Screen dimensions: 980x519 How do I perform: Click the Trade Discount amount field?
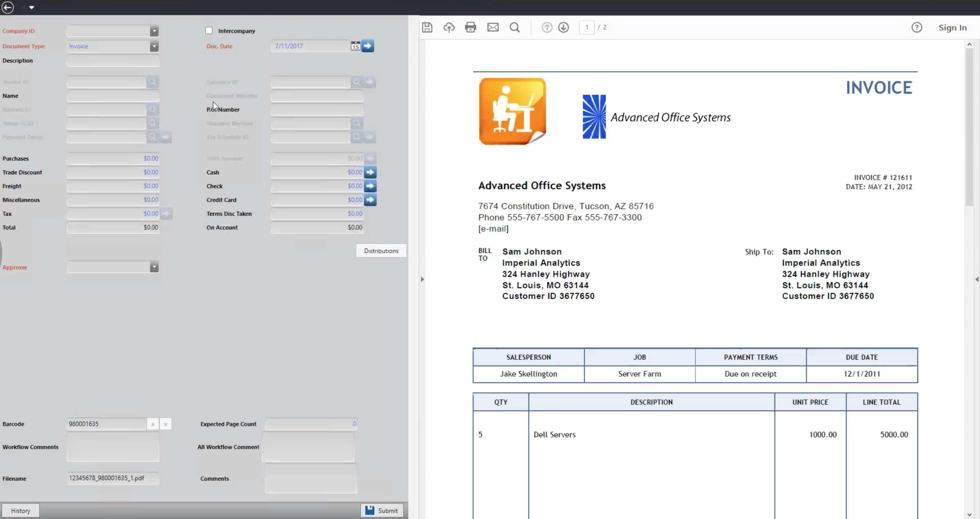(113, 172)
